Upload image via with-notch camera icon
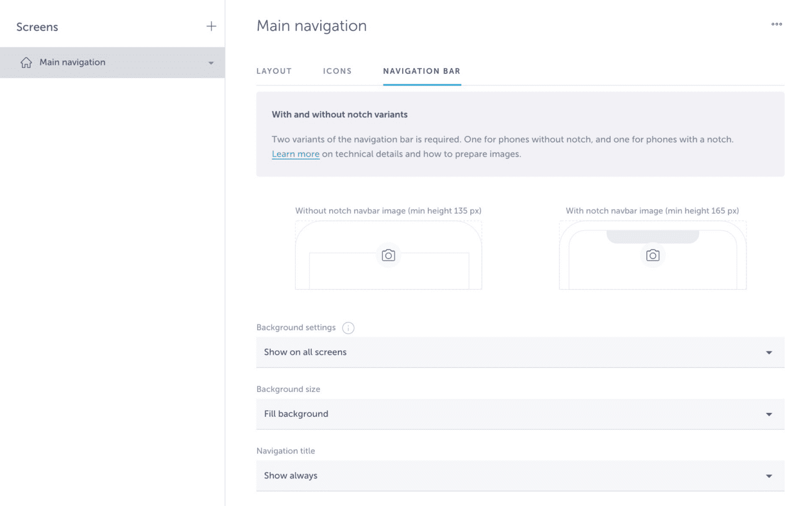 652,256
